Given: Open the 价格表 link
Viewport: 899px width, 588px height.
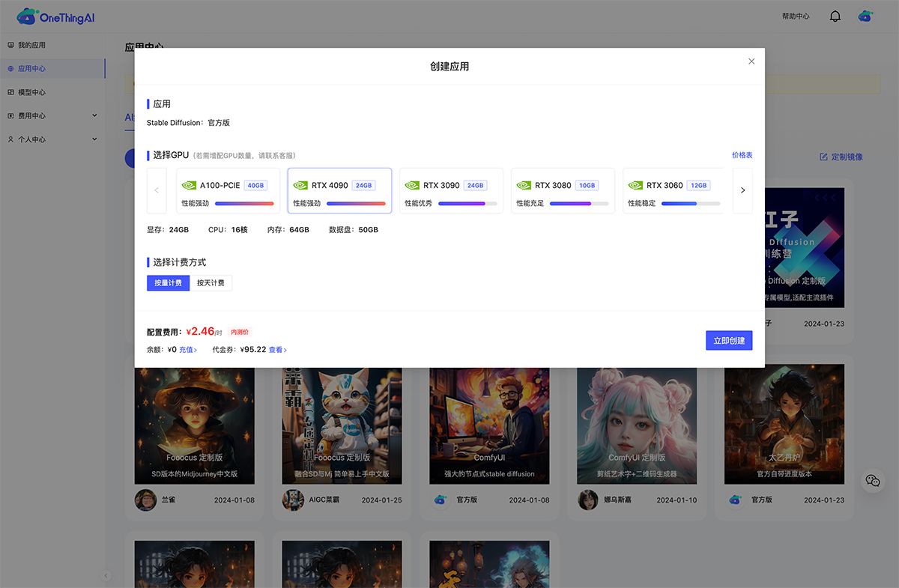Looking at the screenshot, I should 742,155.
